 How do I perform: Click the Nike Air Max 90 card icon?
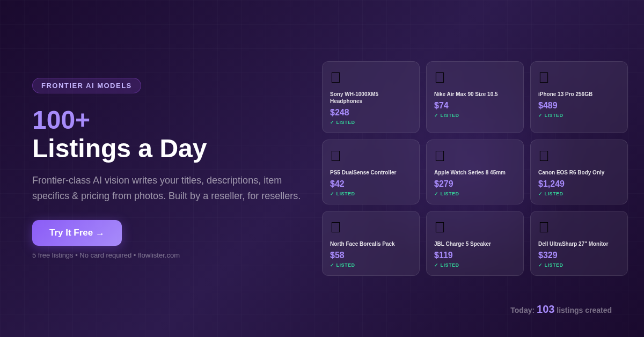(x=440, y=77)
